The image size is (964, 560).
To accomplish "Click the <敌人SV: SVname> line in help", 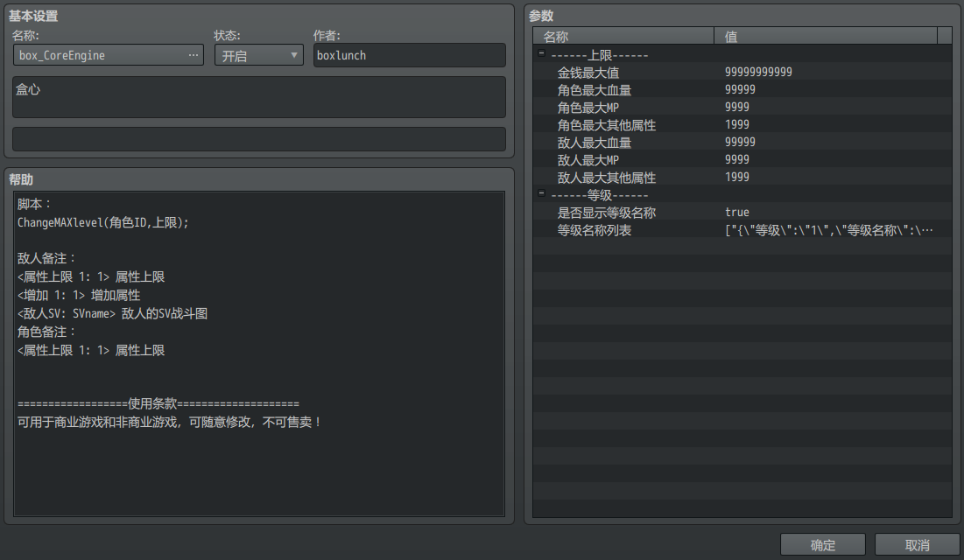I will (x=112, y=313).
